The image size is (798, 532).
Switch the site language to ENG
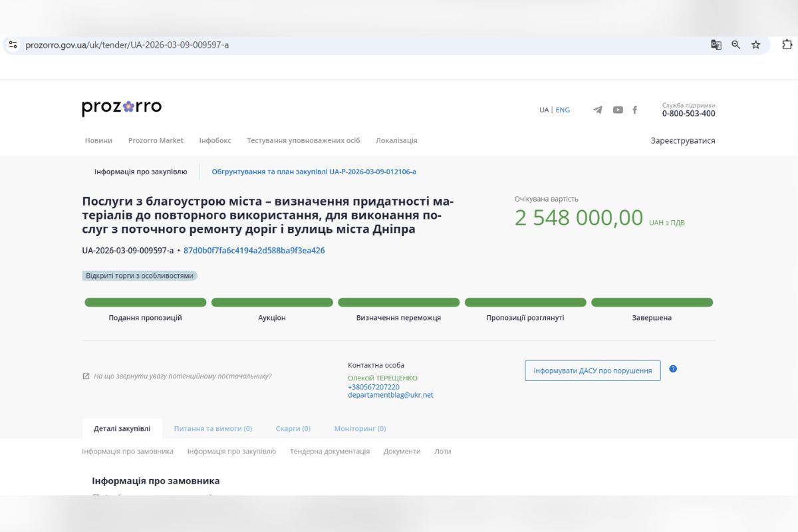point(562,110)
